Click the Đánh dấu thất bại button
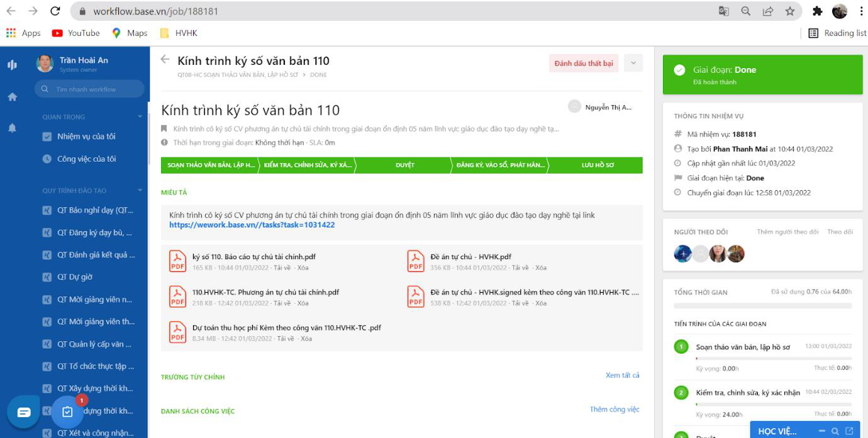Screen dimensions: 868x438 [x=583, y=63]
